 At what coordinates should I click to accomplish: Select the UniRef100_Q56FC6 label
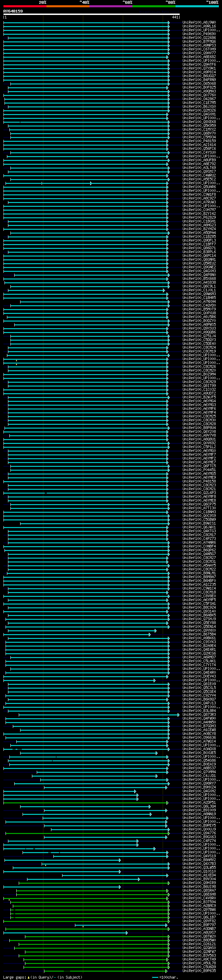point(199,148)
